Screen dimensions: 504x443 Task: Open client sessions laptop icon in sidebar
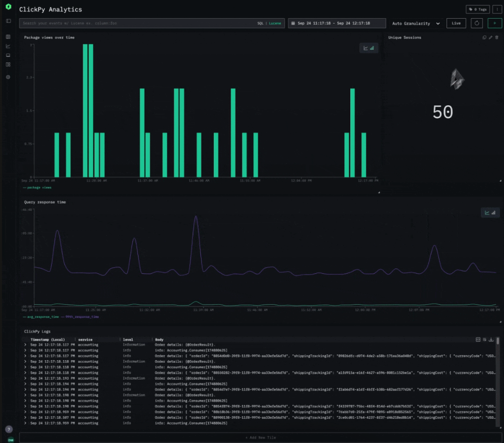pyautogui.click(x=8, y=55)
